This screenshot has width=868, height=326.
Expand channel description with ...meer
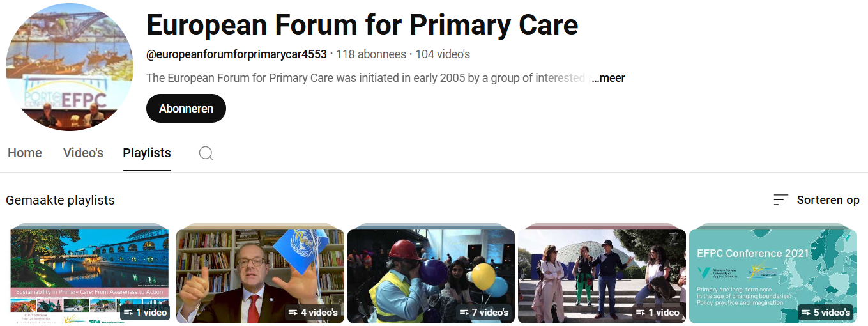[608, 78]
